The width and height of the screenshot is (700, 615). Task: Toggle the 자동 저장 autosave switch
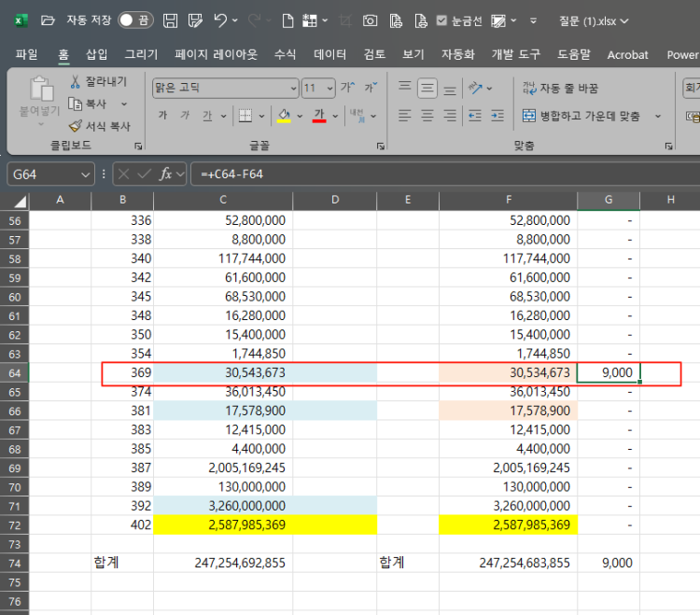[135, 21]
